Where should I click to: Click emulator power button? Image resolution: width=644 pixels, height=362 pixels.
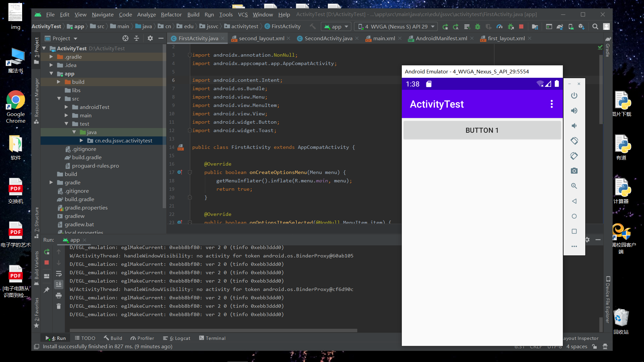coord(574,96)
